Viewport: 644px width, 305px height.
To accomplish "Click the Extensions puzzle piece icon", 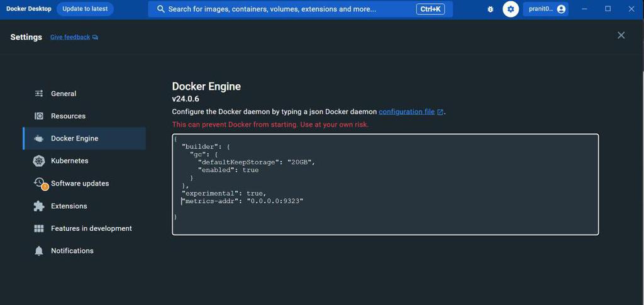I will pyautogui.click(x=39, y=206).
